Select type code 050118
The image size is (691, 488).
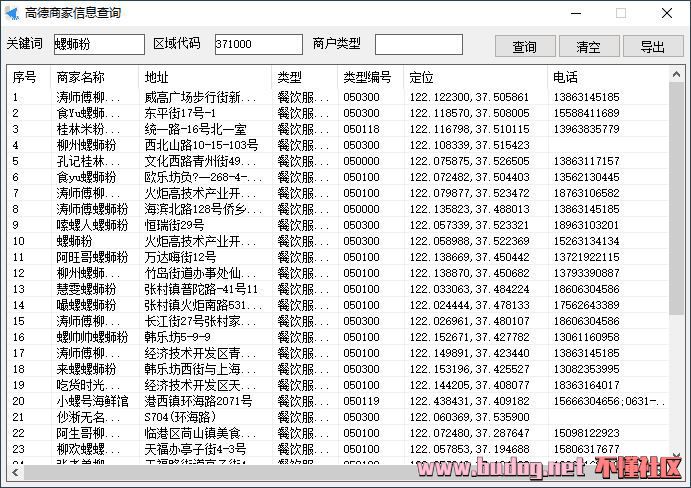(x=361, y=129)
